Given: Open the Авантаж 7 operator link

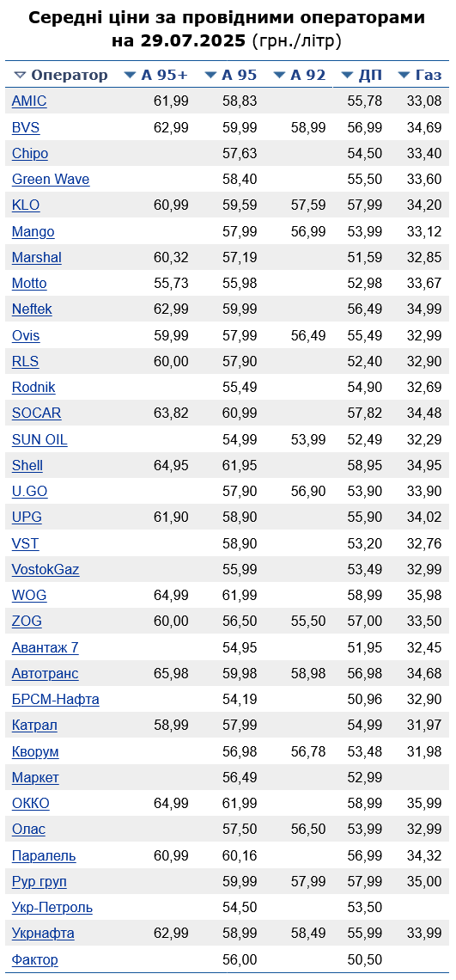Looking at the screenshot, I should (45, 647).
